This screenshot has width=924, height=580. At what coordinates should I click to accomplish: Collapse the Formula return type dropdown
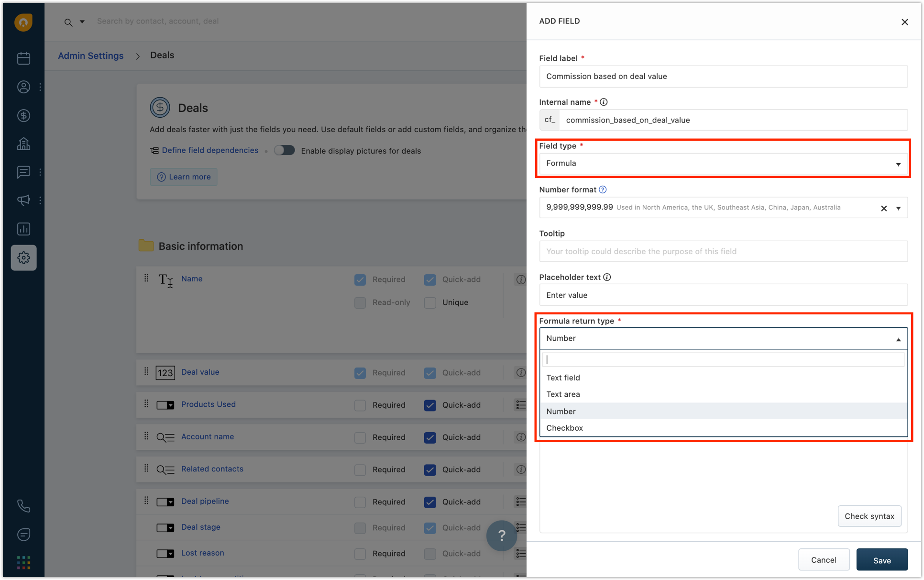pos(898,339)
